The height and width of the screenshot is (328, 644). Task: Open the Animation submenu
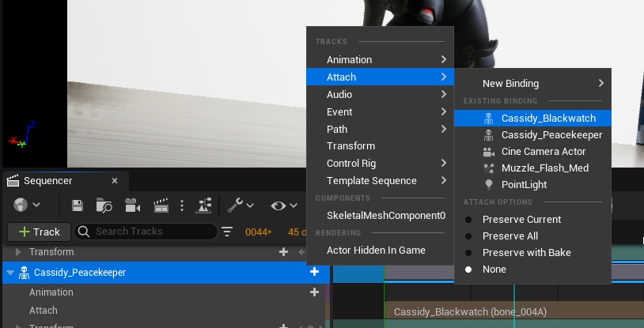point(380,60)
